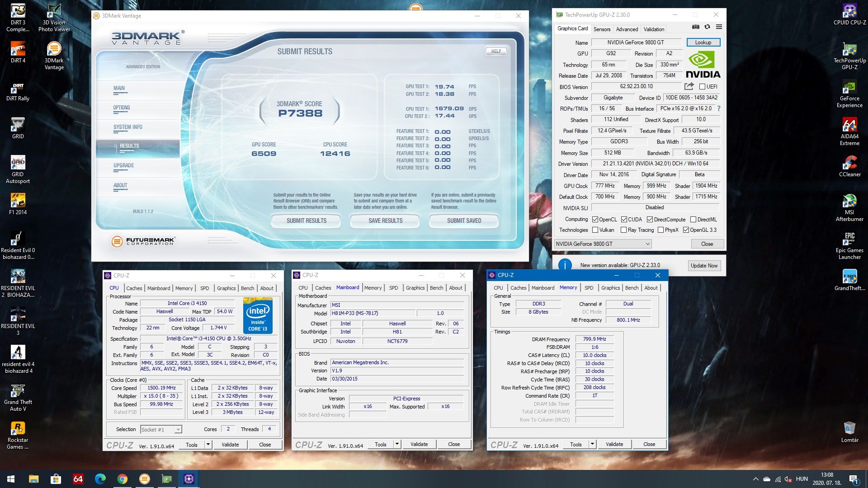This screenshot has height=488, width=868.
Task: Toggle the UEFI checkbox
Action: (x=702, y=87)
